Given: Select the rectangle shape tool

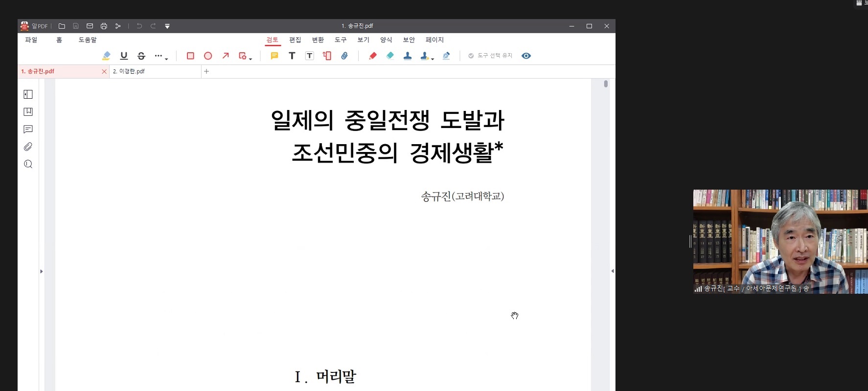Looking at the screenshot, I should (190, 56).
